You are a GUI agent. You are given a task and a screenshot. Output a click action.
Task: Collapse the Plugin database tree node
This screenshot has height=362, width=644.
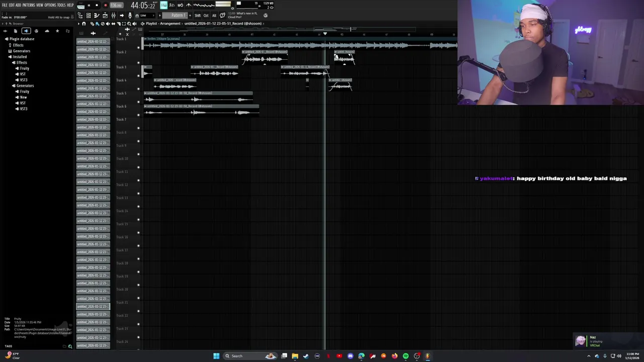20,39
